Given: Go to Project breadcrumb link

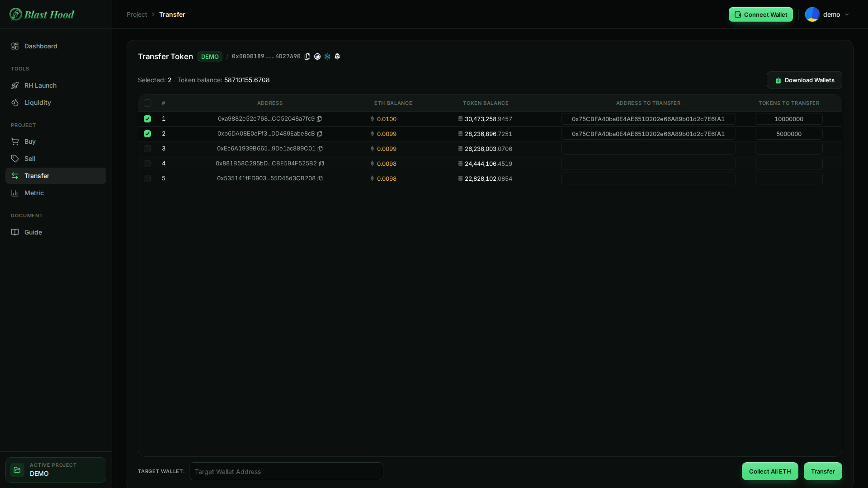Looking at the screenshot, I should coord(137,14).
